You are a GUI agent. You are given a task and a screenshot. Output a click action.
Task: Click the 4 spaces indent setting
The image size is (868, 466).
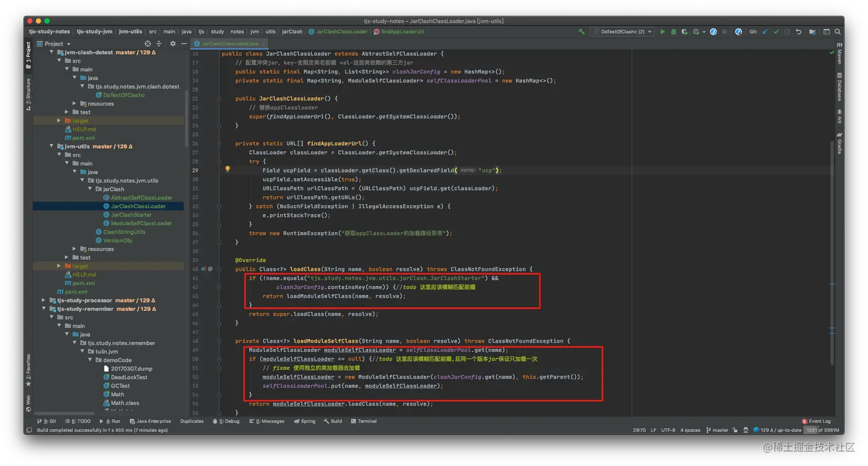[x=690, y=430]
